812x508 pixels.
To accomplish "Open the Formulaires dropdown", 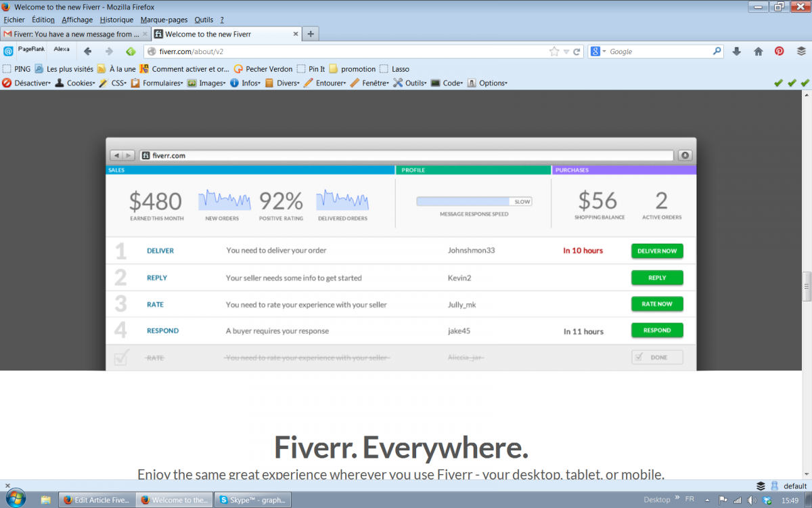I will 157,83.
